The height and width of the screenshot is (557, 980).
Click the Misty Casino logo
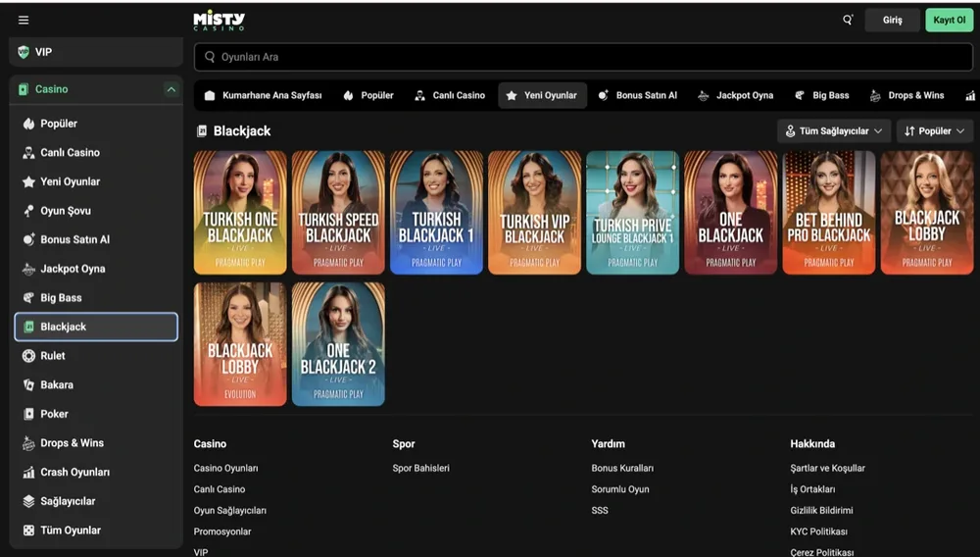point(220,20)
